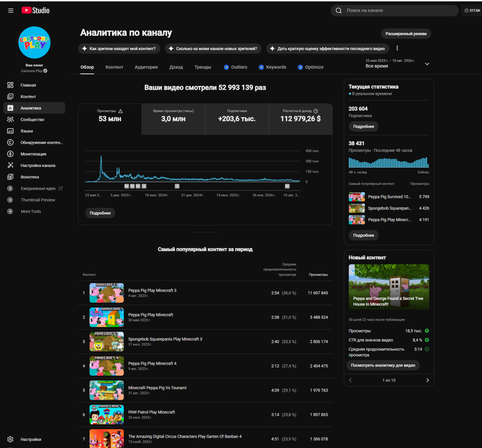
Task: Click Подробнее under the 203 604 subscribers count
Action: click(363, 127)
